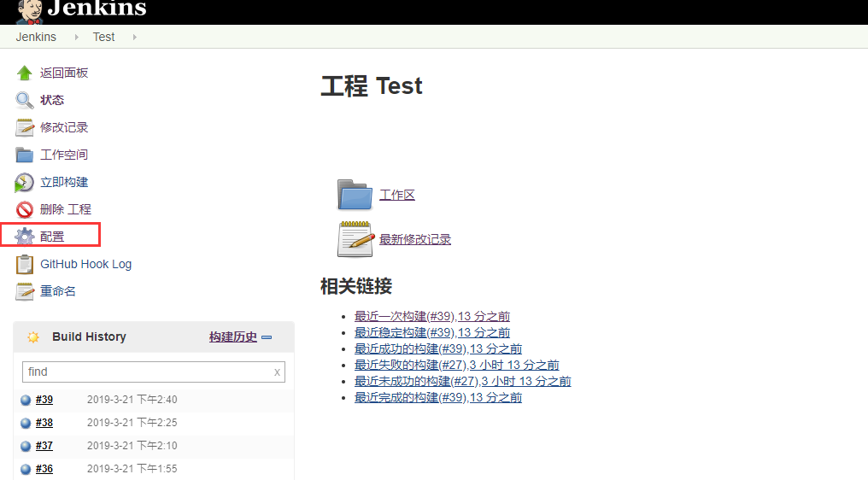Open 返回面板 in the sidebar
This screenshot has width=868, height=480.
point(64,73)
